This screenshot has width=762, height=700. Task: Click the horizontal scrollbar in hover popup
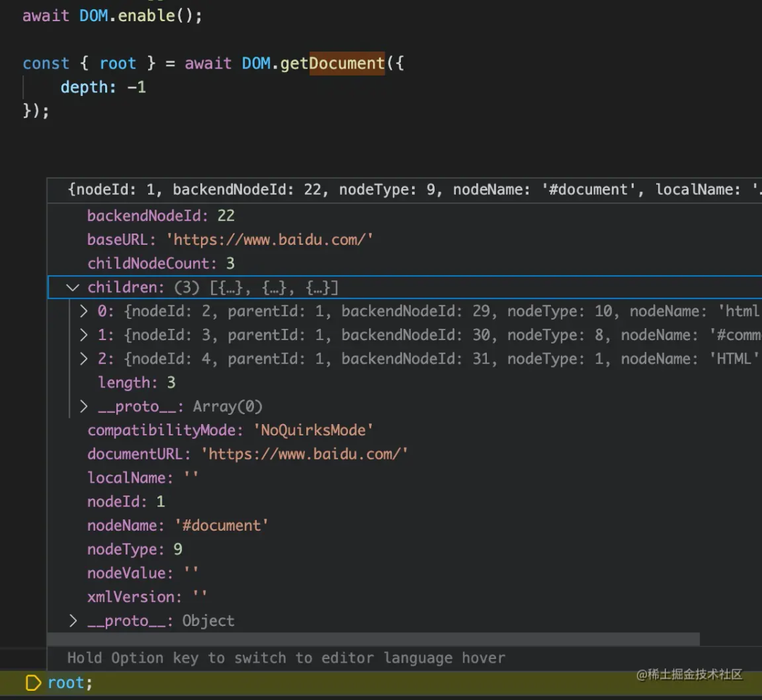pyautogui.click(x=373, y=639)
